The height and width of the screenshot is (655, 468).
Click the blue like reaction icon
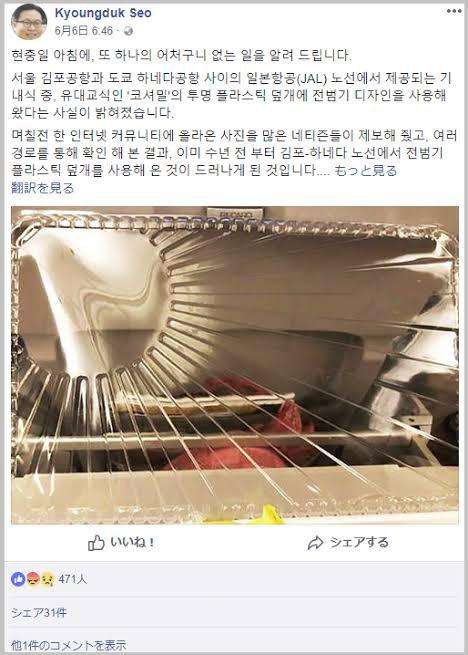(18, 579)
